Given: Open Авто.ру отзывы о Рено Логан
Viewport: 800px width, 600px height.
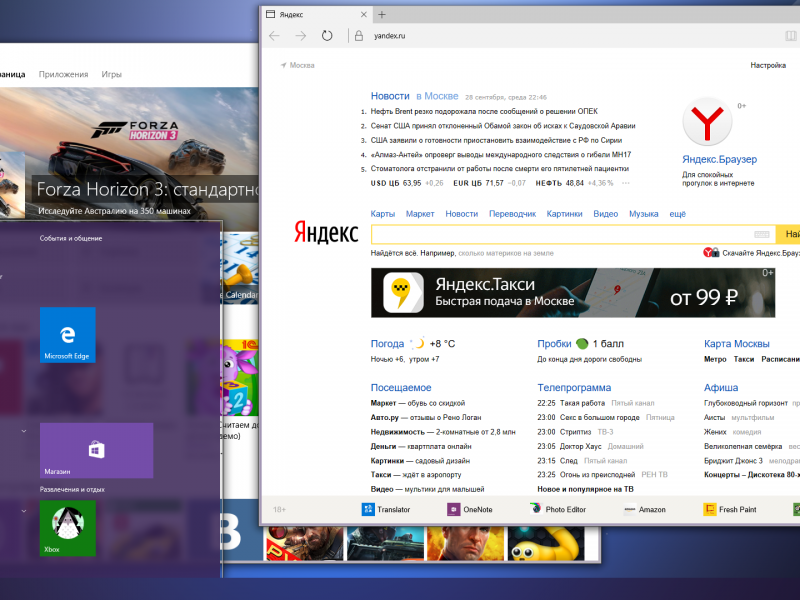Looking at the screenshot, I should click(426, 417).
